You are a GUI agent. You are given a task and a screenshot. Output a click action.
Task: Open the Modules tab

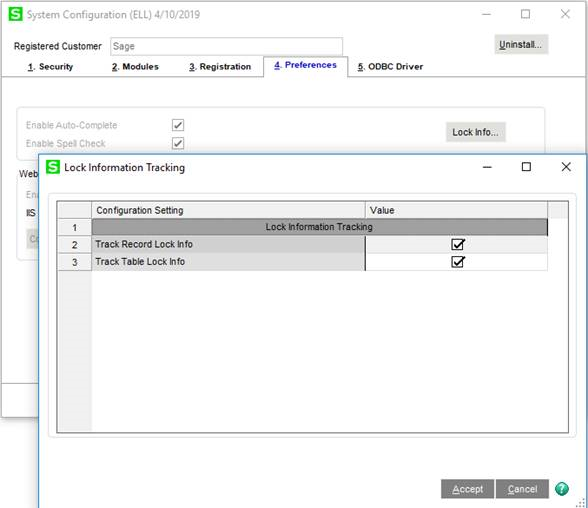click(135, 67)
